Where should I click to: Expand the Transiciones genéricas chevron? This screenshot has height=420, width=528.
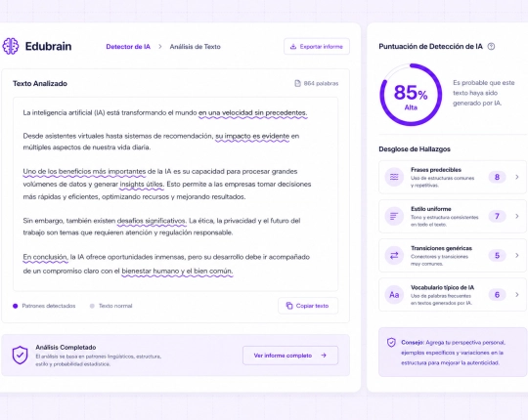tap(517, 256)
